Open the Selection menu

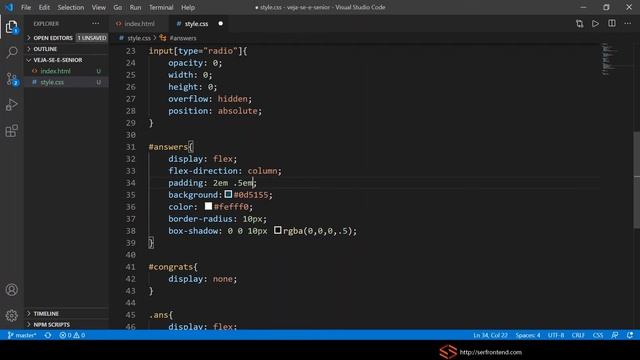71,7
